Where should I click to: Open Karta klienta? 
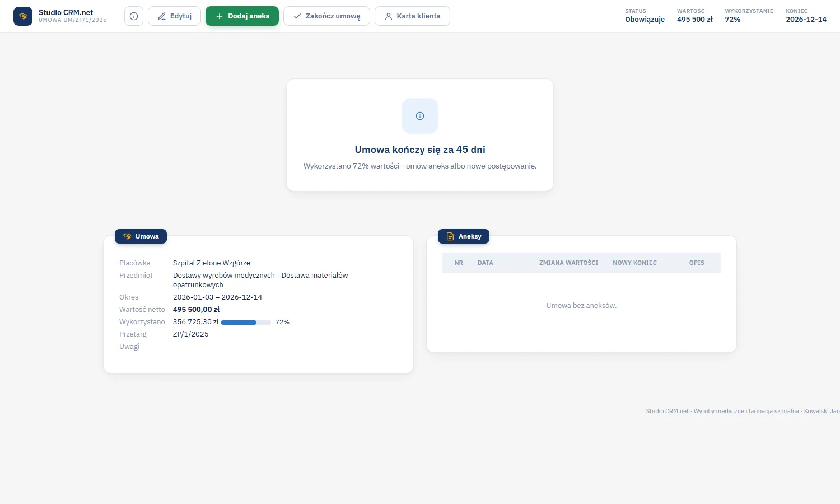[x=412, y=16]
